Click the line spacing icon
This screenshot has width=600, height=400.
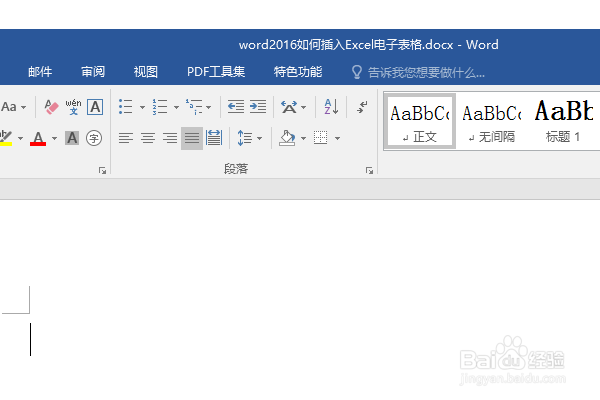point(245,138)
